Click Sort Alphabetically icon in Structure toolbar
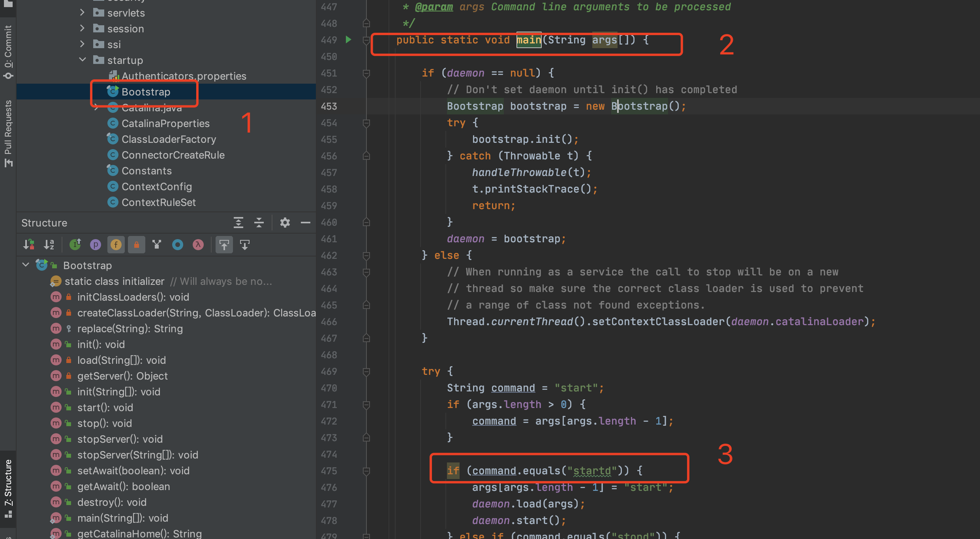The height and width of the screenshot is (539, 980). point(49,245)
